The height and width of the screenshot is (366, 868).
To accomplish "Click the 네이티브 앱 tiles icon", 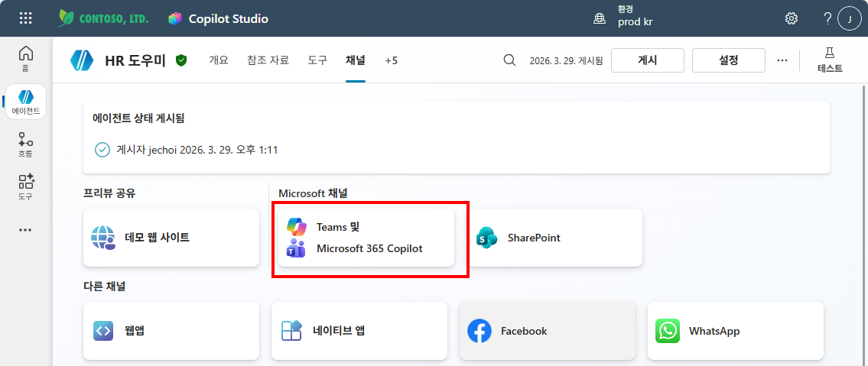I will (x=291, y=331).
